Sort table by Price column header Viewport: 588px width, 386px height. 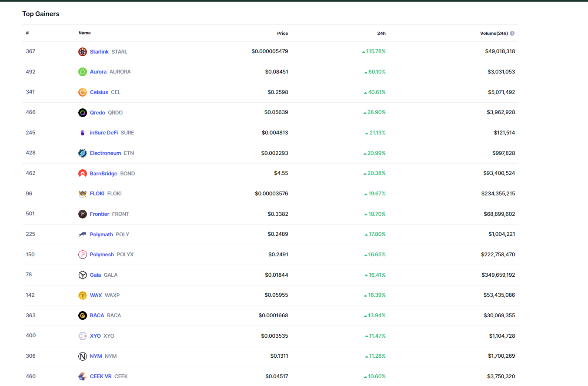tap(282, 34)
